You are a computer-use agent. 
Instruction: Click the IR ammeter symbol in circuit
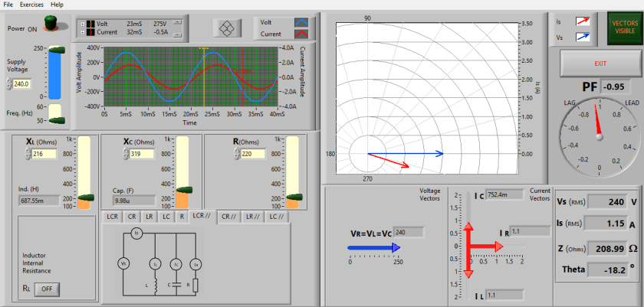coord(195,263)
